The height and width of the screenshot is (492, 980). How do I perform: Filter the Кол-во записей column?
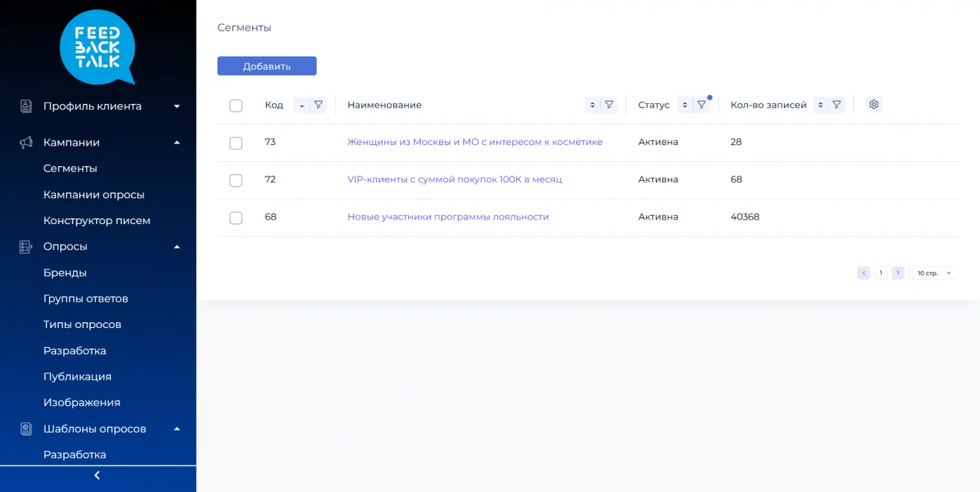tap(836, 105)
